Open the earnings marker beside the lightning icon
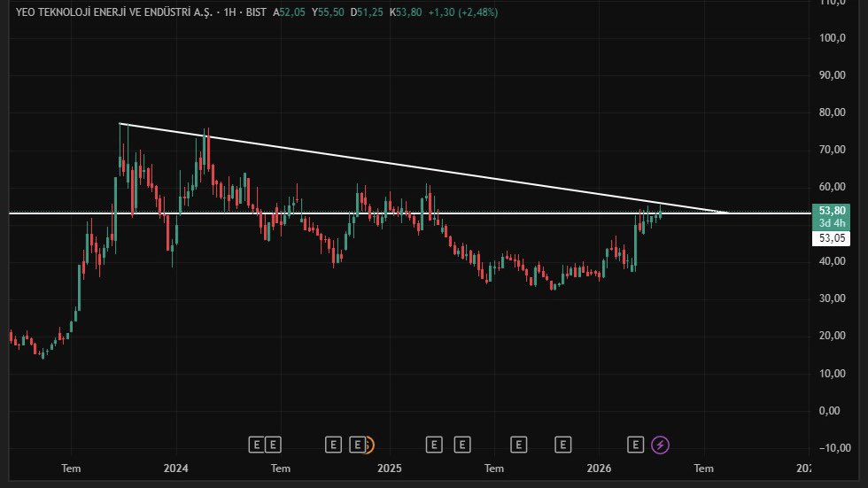 tap(636, 445)
